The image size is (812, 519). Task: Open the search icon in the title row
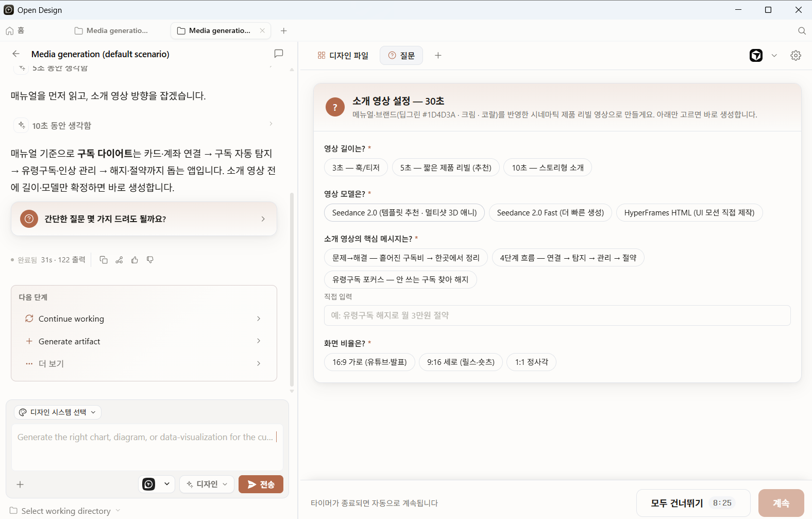802,31
